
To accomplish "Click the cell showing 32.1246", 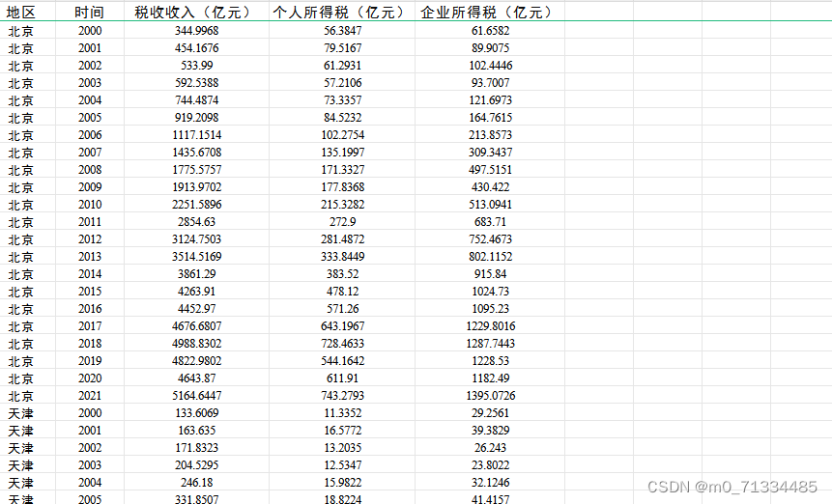I will tap(490, 483).
